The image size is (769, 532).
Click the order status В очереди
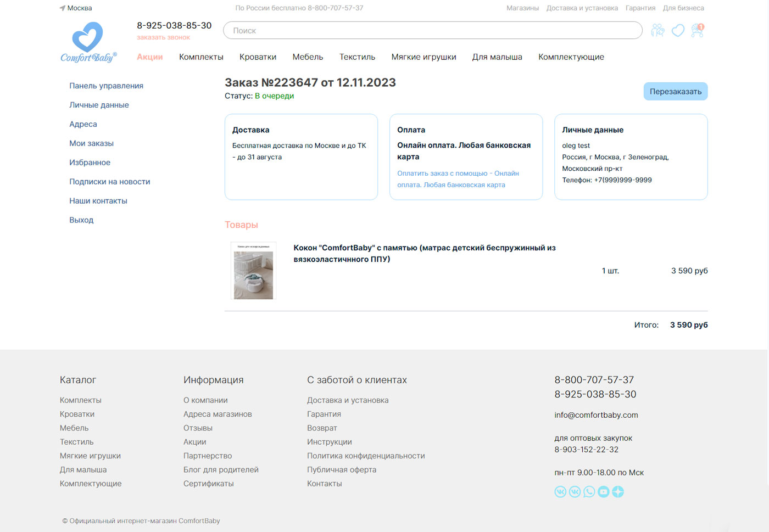[x=274, y=96]
